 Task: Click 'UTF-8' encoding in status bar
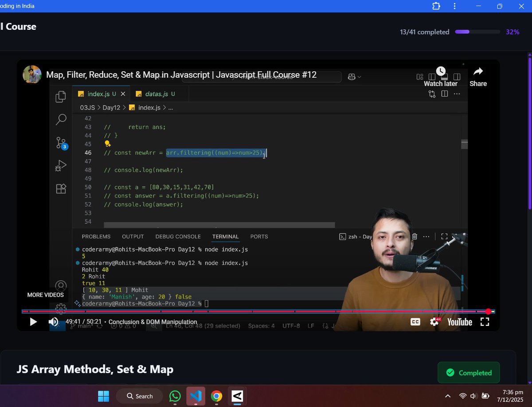click(x=291, y=325)
